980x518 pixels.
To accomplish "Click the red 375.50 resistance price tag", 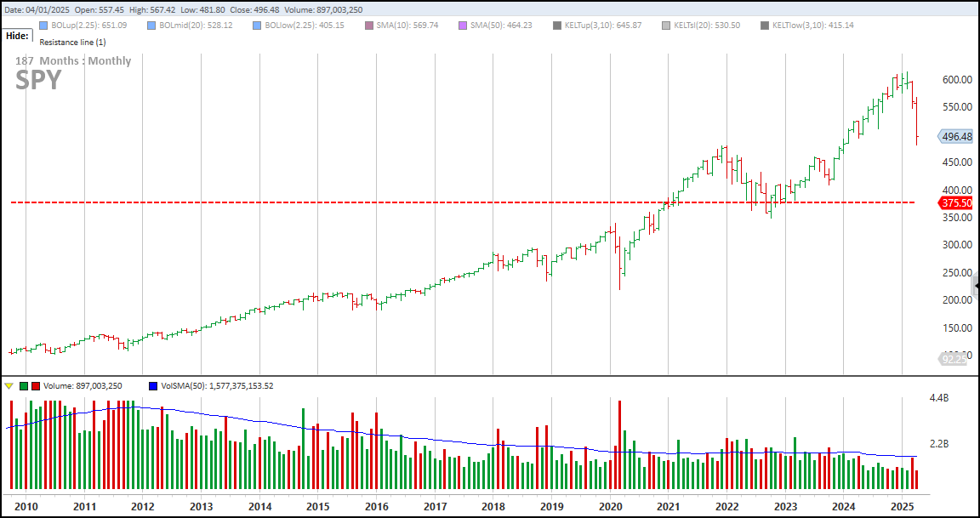I will (x=957, y=202).
